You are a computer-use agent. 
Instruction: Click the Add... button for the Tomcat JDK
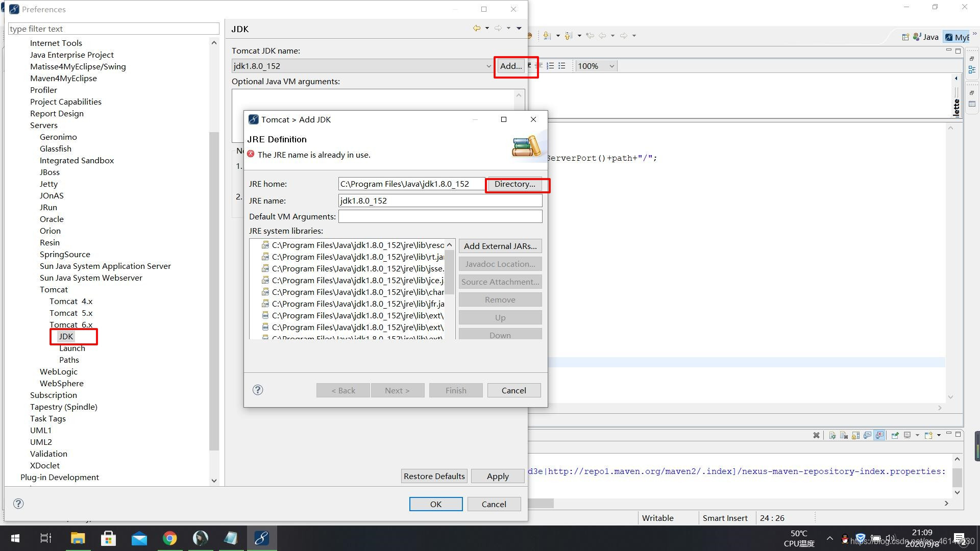pos(511,66)
